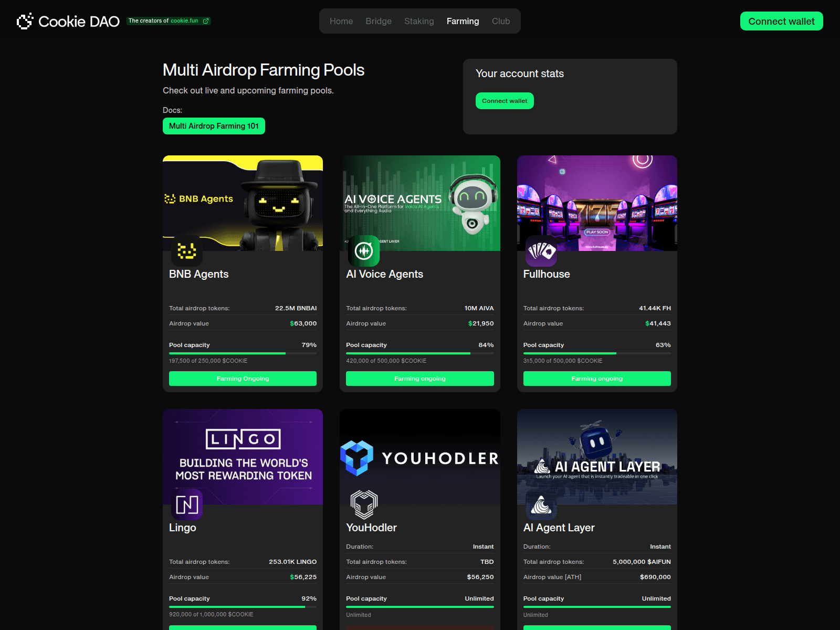Viewport: 840px width, 630px height.
Task: Click Farming Ongoing on BNB Agents
Action: (x=242, y=379)
